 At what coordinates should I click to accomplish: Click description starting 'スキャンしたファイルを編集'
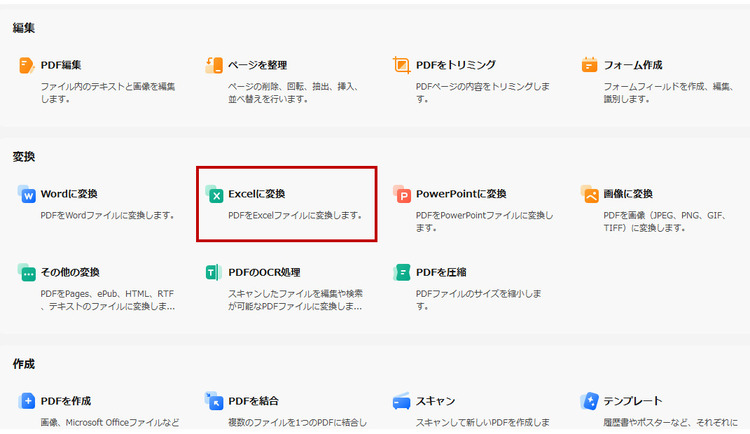point(295,300)
